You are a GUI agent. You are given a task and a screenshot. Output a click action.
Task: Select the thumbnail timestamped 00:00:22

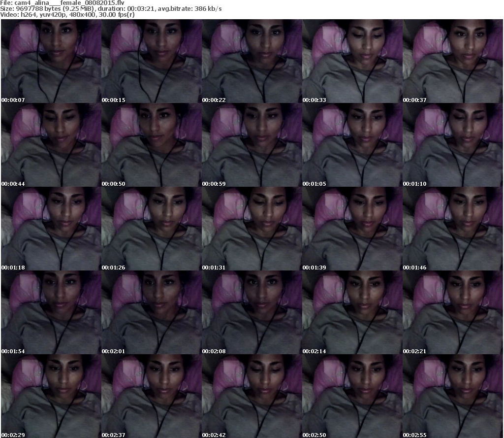point(252,61)
